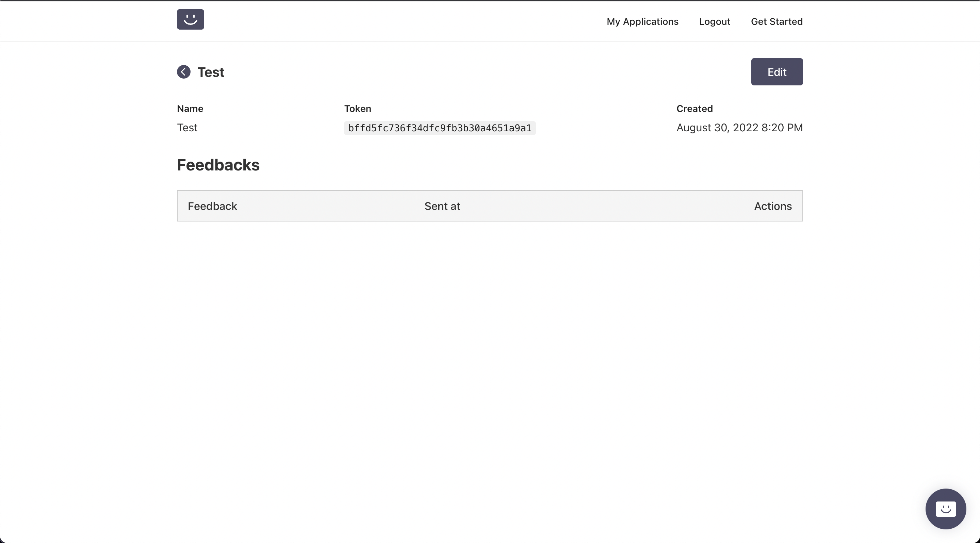The image size is (980, 543).
Task: Click the blank space in header bar
Action: (399, 21)
